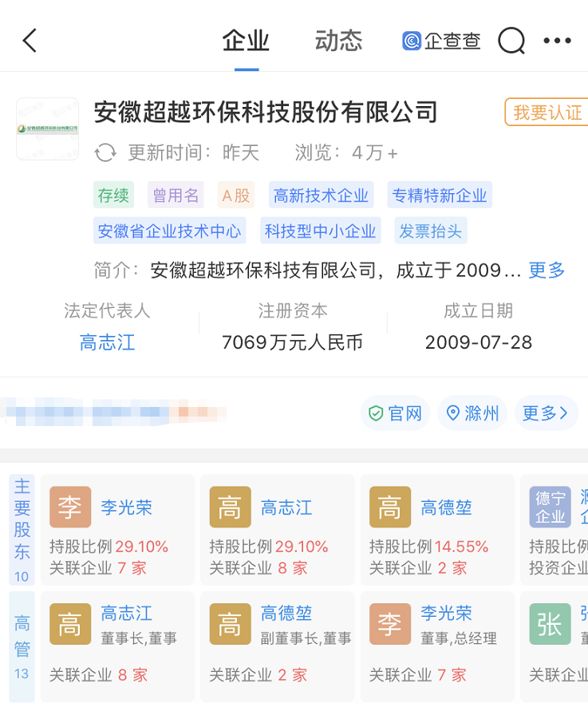This screenshot has width=588, height=707.
Task: Tap the green 张 avatar icon
Action: [551, 624]
